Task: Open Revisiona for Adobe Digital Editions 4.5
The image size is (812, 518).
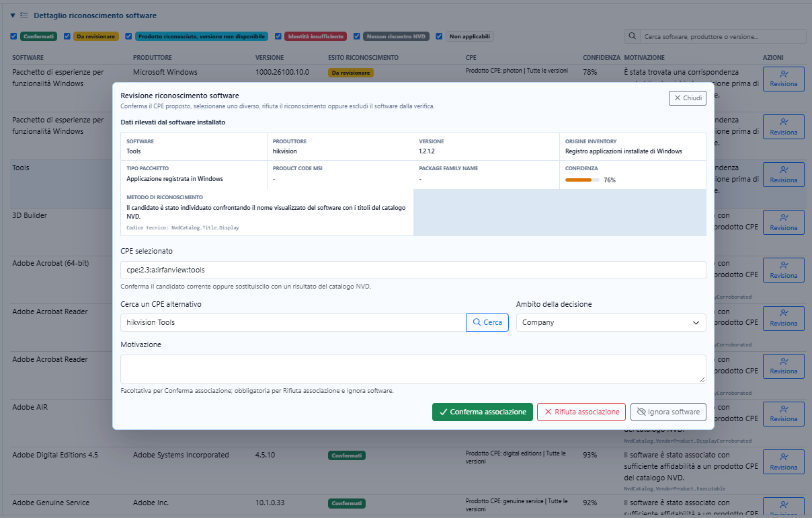Action: [784, 461]
